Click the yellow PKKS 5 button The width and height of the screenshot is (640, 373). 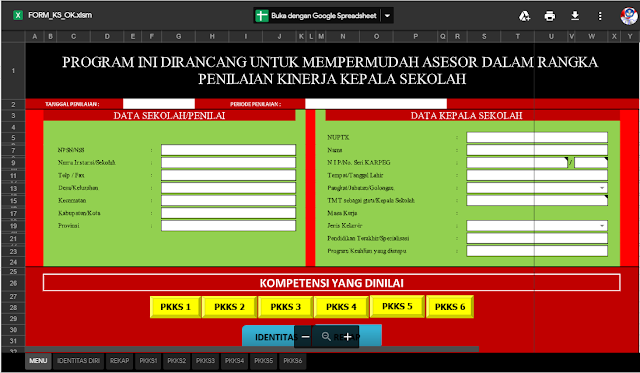point(397,306)
